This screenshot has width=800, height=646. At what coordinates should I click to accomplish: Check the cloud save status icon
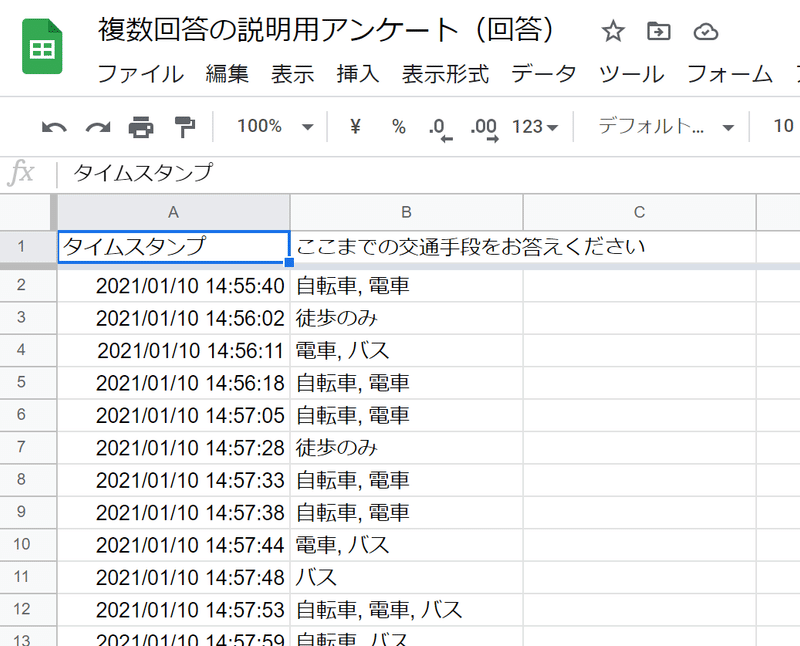coord(706,32)
